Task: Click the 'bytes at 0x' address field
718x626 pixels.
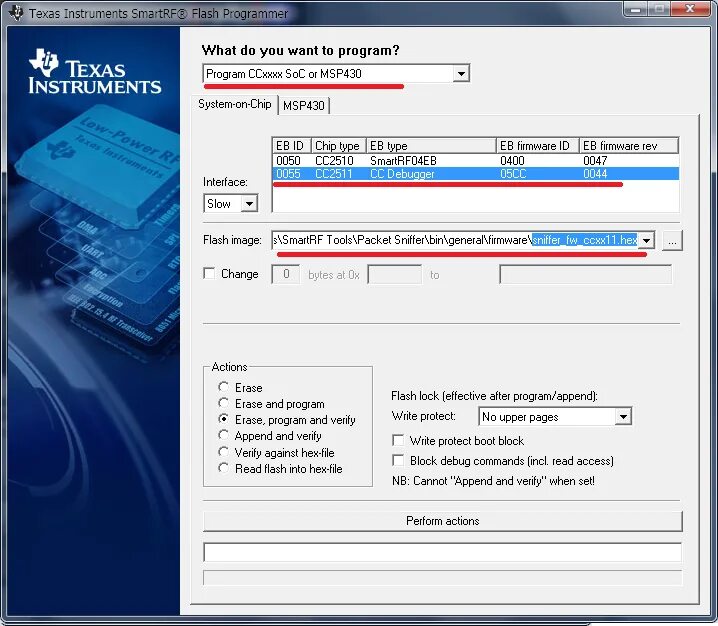Action: click(394, 274)
